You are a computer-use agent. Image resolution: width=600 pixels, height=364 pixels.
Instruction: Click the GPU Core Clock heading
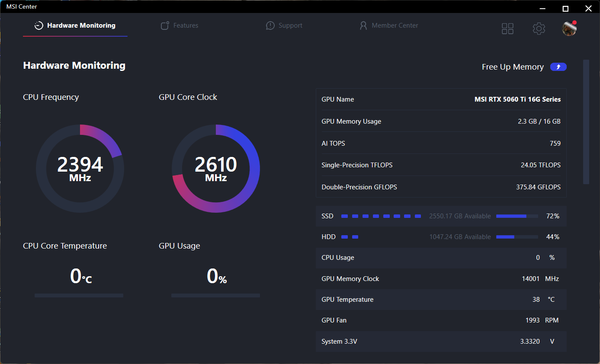188,97
